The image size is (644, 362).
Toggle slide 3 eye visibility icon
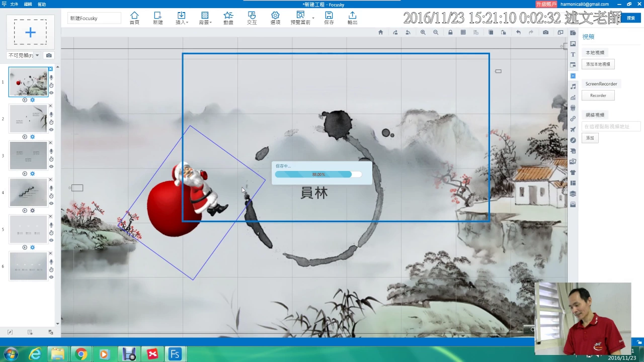pyautogui.click(x=51, y=166)
